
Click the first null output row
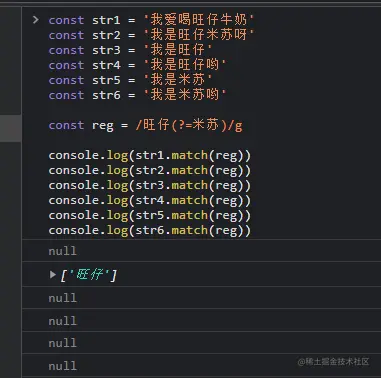[202, 251]
